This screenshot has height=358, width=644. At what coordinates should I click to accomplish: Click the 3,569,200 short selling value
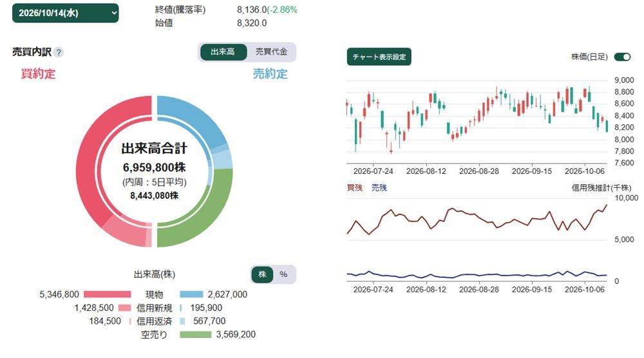(236, 335)
